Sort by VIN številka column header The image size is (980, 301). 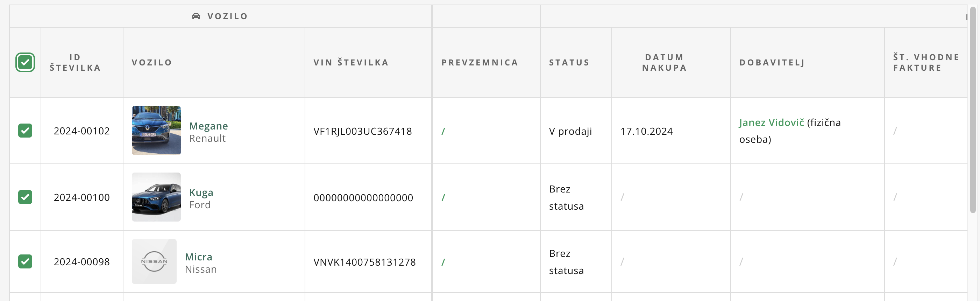pyautogui.click(x=351, y=62)
